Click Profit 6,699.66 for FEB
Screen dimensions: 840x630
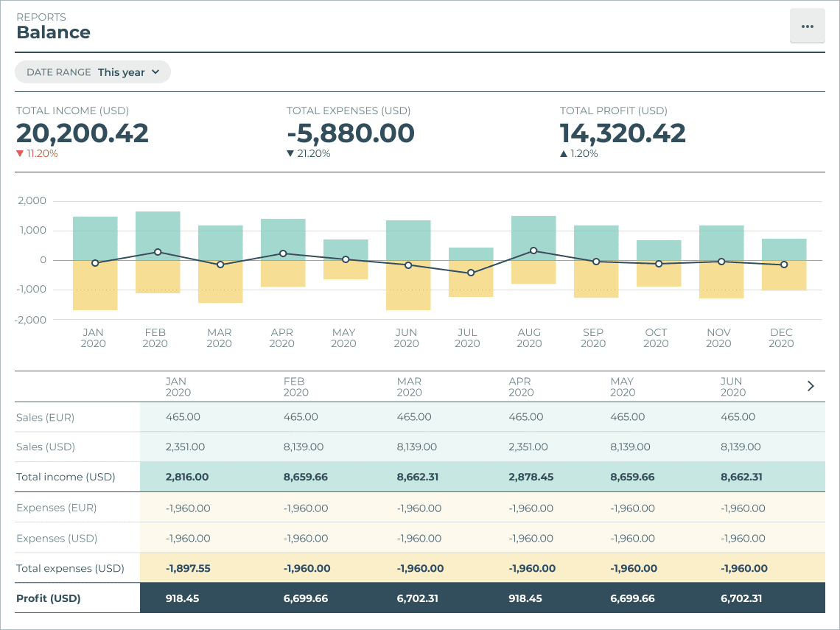point(305,598)
